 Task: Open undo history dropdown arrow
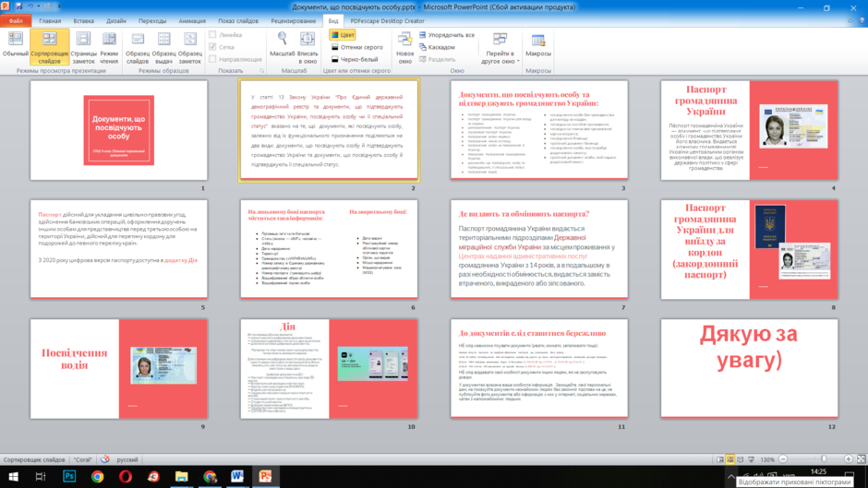pyautogui.click(x=38, y=6)
